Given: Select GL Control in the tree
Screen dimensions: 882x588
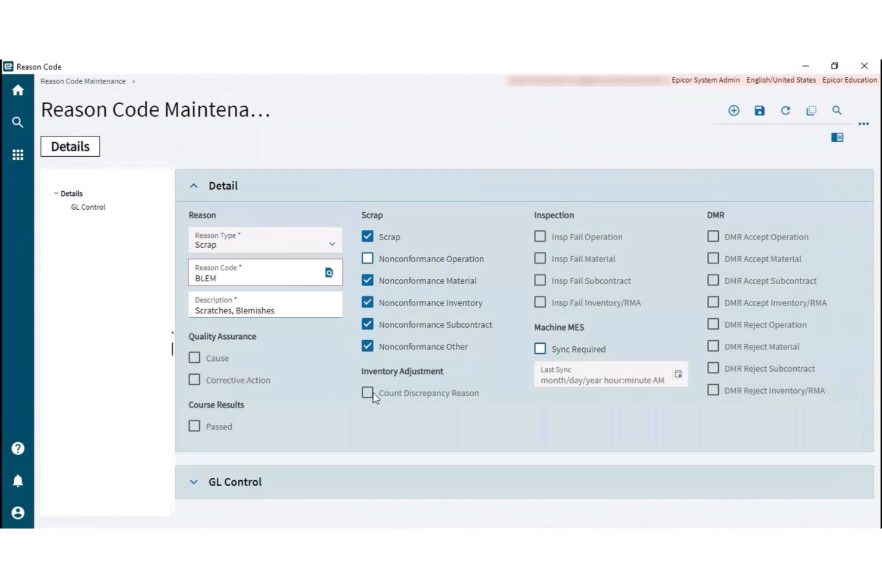Looking at the screenshot, I should [x=88, y=207].
